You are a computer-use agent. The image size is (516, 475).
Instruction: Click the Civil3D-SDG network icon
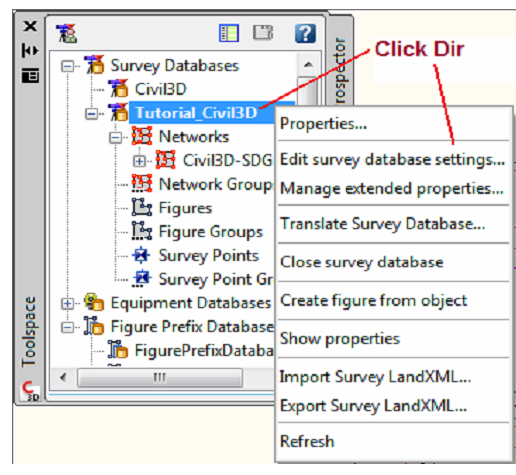166,159
